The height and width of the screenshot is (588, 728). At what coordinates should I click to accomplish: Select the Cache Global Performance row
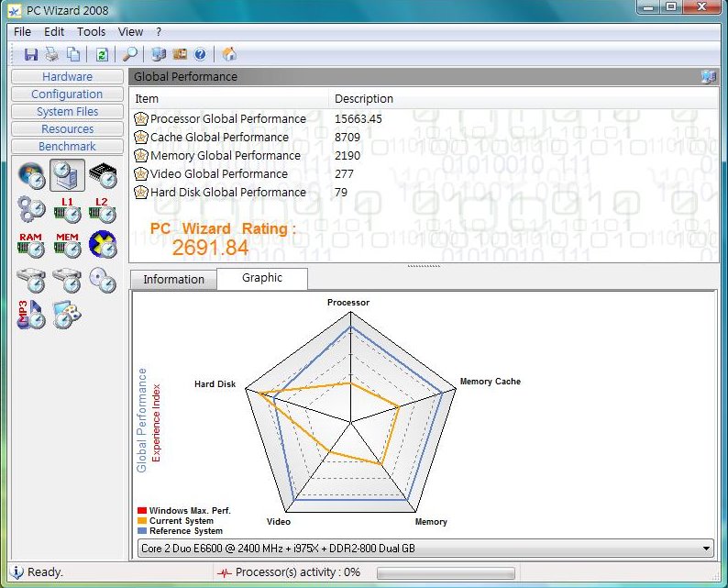[424, 137]
